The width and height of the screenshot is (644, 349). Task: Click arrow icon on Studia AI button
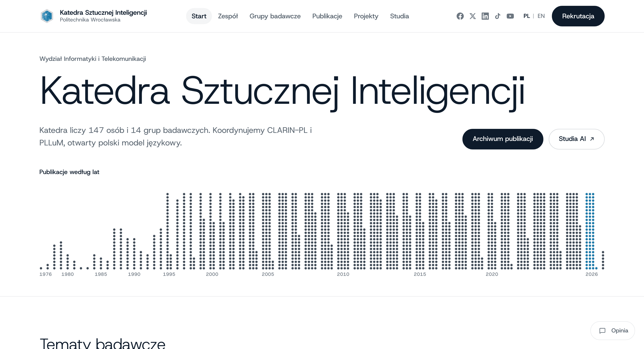592,139
